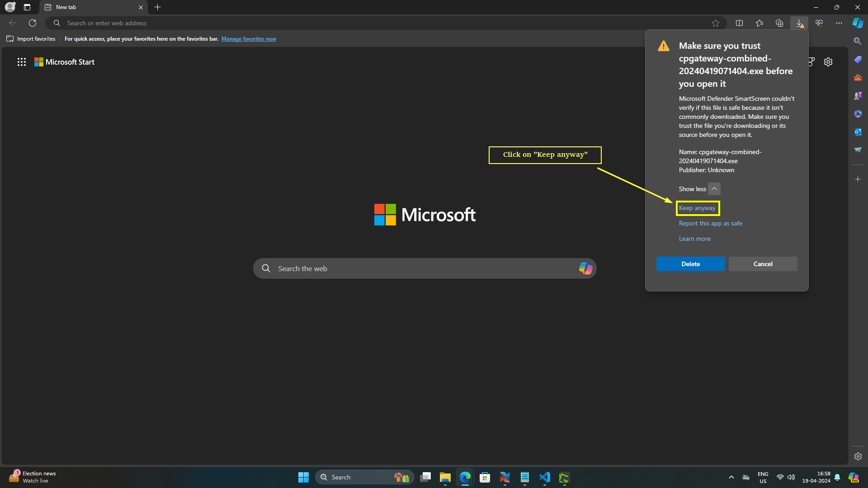The image size is (868, 488).
Task: Click the Search the web box
Action: pos(425,268)
